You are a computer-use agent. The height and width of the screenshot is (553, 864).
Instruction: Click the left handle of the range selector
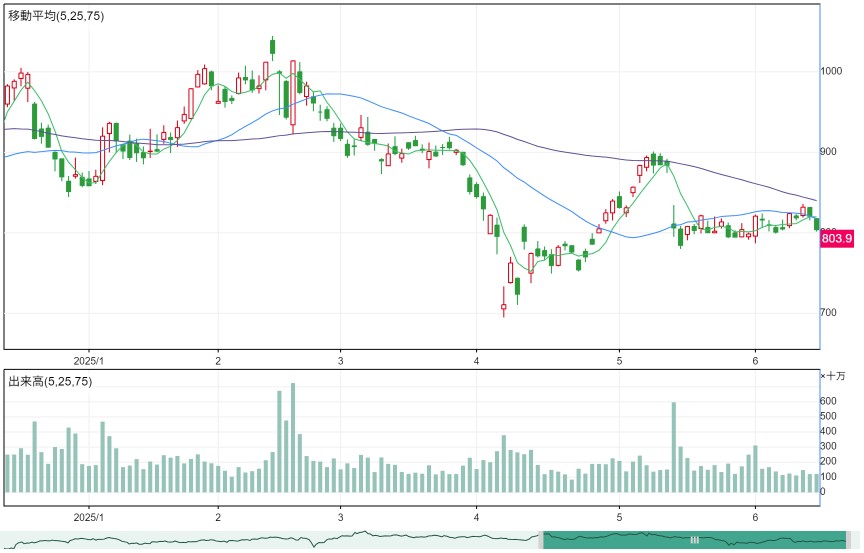(x=541, y=540)
